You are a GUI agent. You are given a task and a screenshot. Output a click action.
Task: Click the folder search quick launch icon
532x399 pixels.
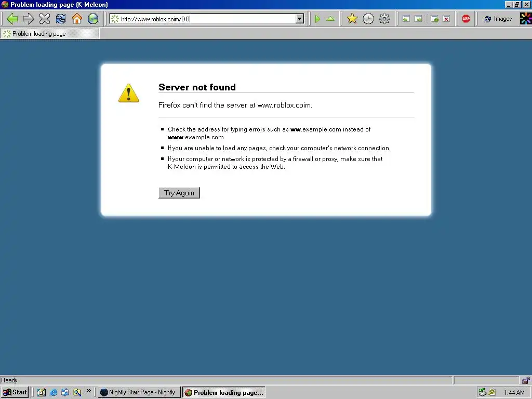pos(77,392)
